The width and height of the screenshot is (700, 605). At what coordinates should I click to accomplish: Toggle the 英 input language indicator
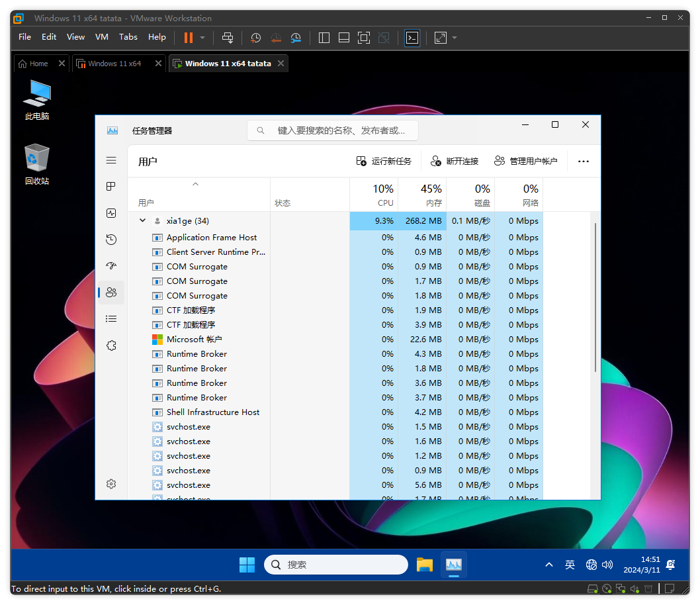(x=570, y=565)
